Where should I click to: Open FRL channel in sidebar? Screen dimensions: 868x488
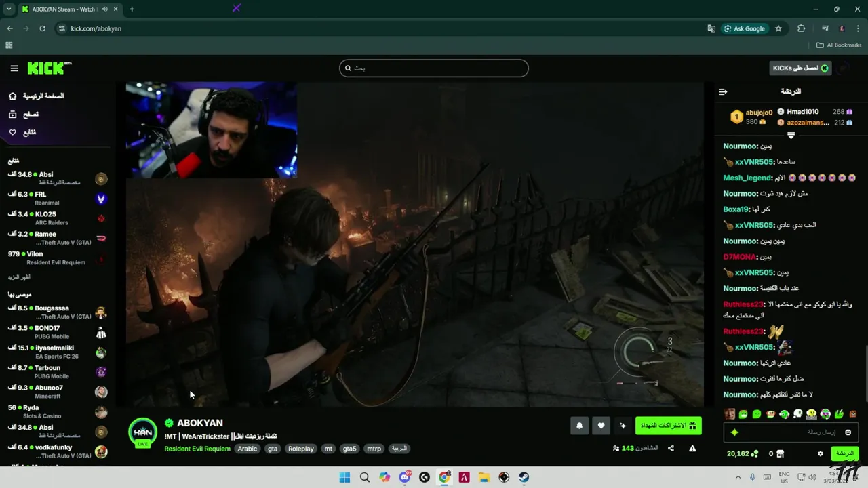coord(57,199)
